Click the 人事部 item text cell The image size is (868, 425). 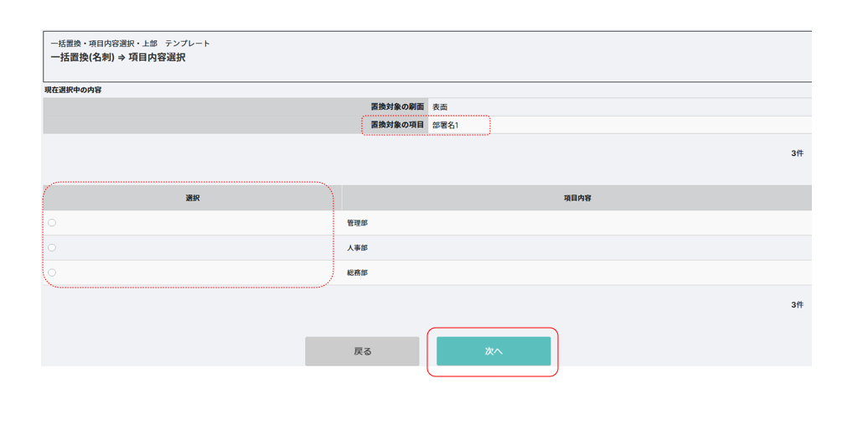(x=576, y=247)
